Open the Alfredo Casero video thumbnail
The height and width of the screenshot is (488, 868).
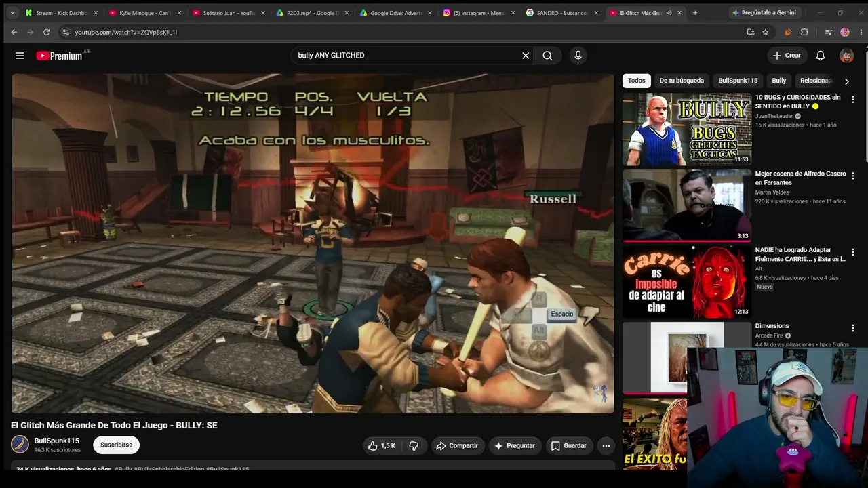click(687, 205)
